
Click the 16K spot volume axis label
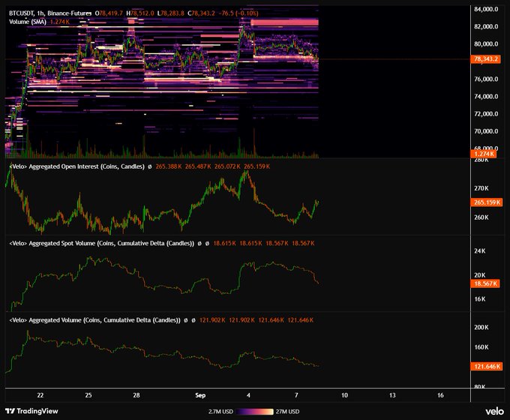tap(480, 299)
